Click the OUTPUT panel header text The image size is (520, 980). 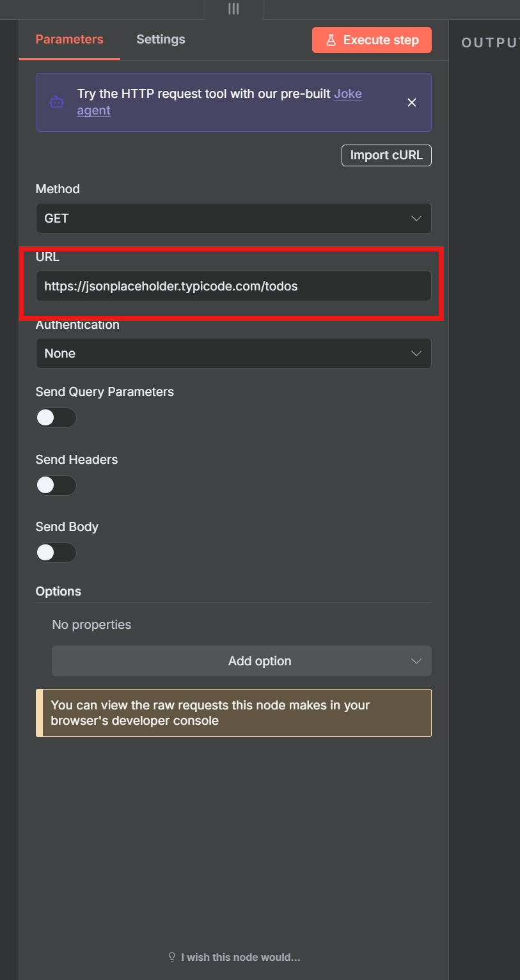pyautogui.click(x=490, y=42)
